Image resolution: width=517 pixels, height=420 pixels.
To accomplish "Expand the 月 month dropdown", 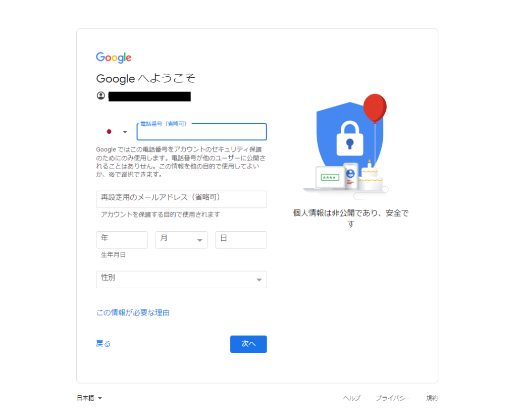I will pos(181,240).
